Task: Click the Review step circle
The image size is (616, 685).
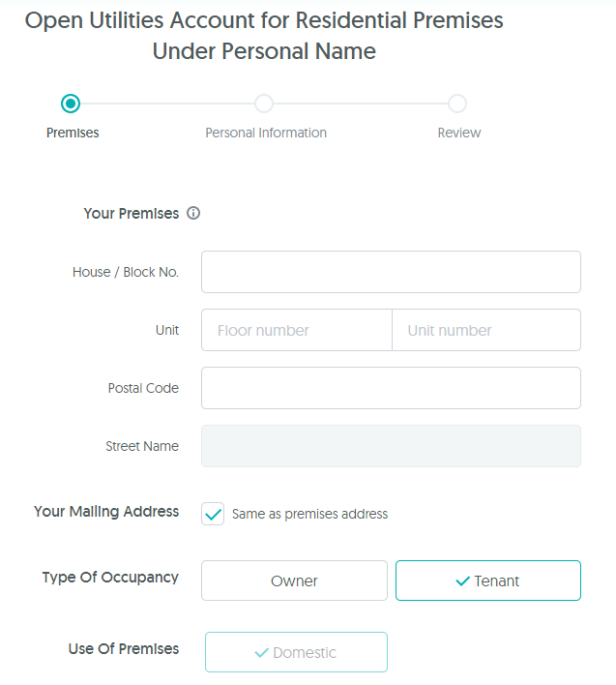Action: [457, 104]
